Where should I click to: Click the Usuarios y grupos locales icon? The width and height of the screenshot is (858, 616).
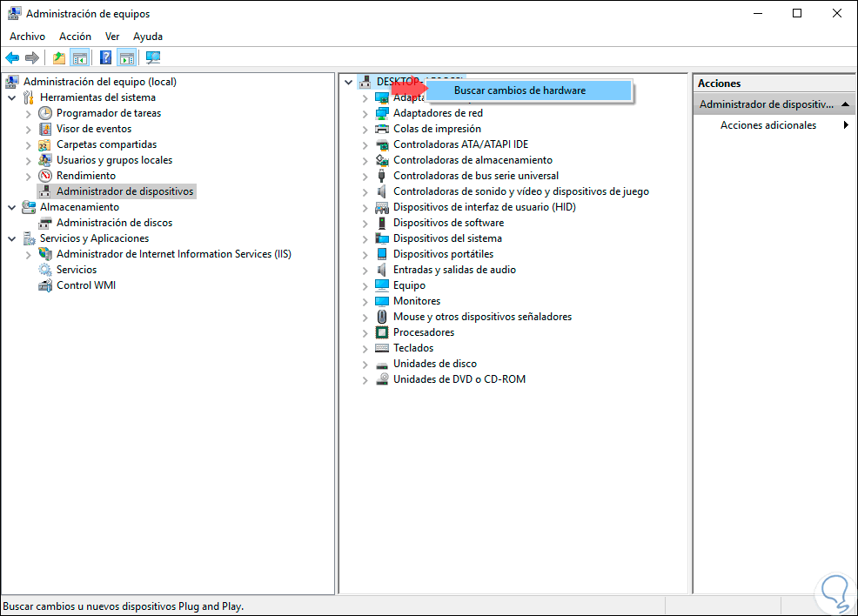pos(45,160)
